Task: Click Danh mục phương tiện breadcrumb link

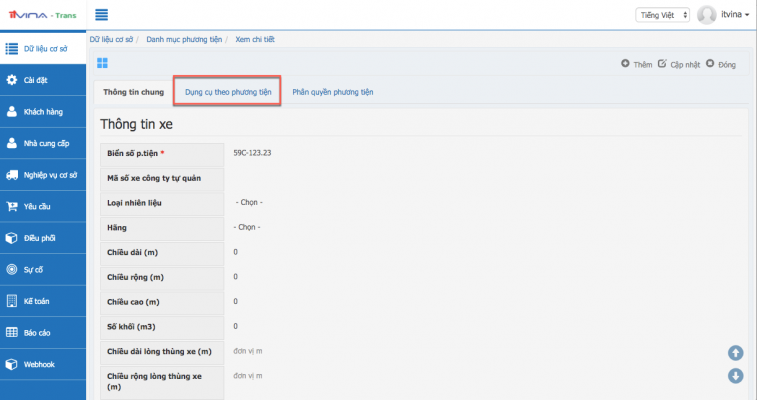Action: pyautogui.click(x=186, y=38)
